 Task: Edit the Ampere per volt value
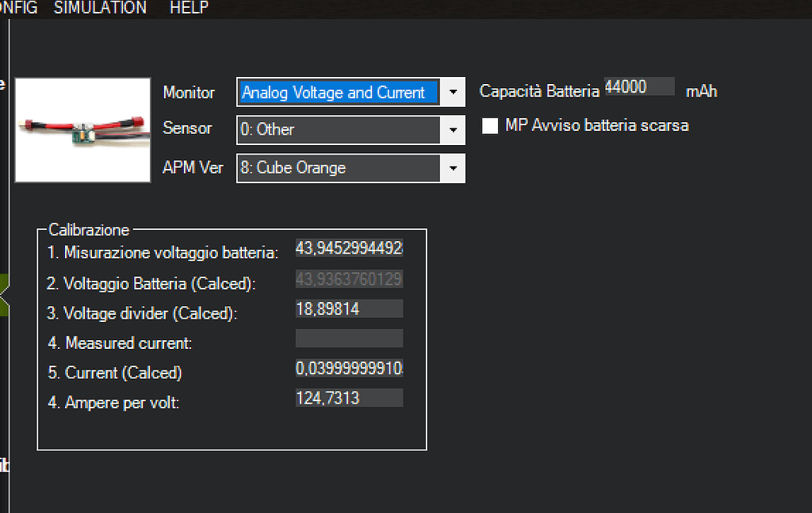point(349,397)
